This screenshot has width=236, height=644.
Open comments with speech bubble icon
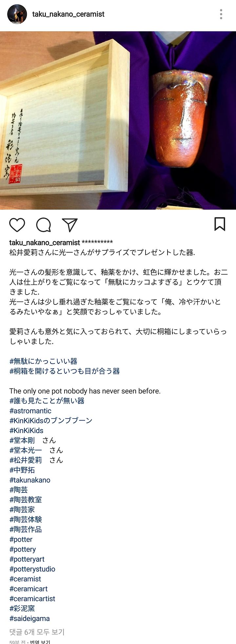pos(43,225)
